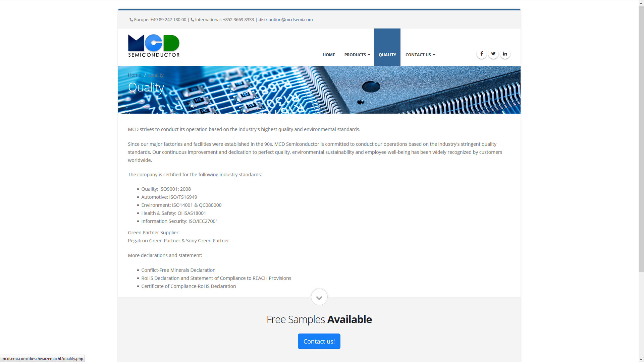Open Conflict-Free Minerals Declaration
Image resolution: width=644 pixels, height=362 pixels.
[178, 270]
